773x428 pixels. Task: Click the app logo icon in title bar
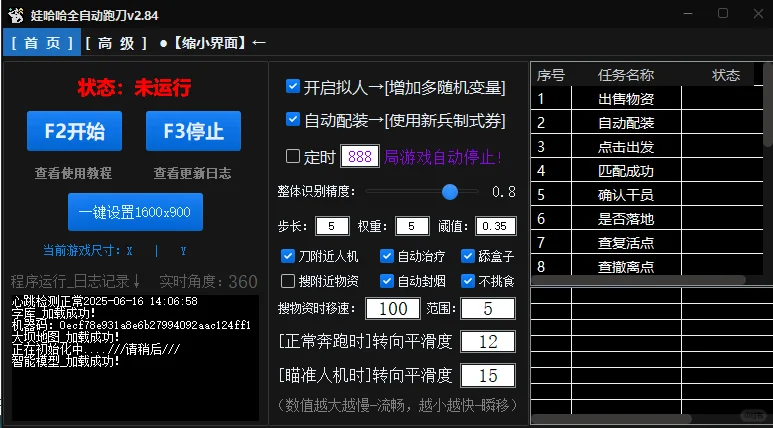[16, 15]
